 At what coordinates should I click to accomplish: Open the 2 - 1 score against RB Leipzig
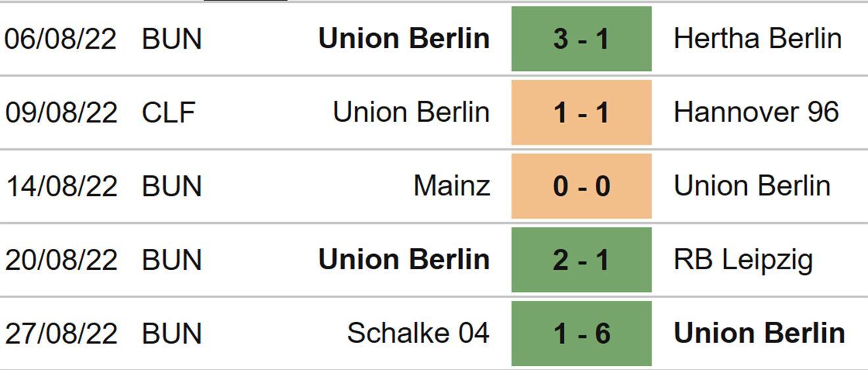coord(581,260)
